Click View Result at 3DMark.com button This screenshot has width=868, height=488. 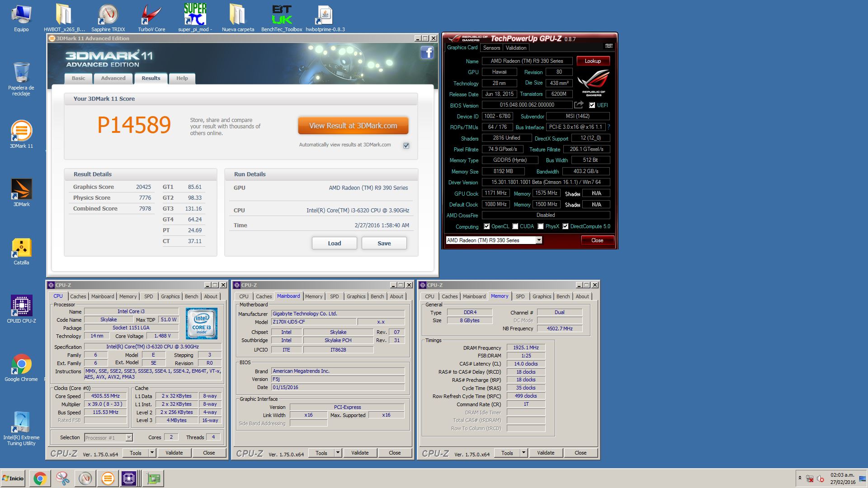(353, 126)
